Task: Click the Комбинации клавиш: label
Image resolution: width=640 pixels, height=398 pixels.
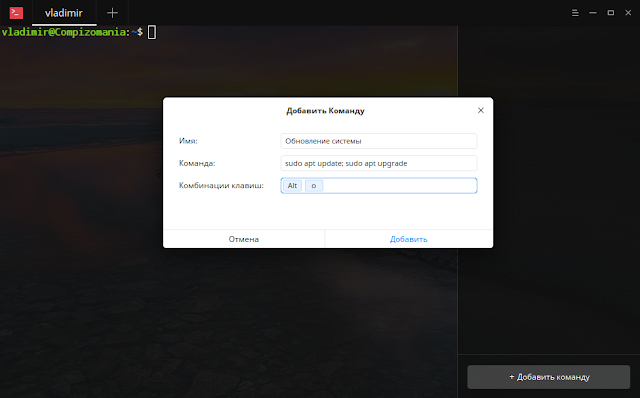Action: click(221, 186)
